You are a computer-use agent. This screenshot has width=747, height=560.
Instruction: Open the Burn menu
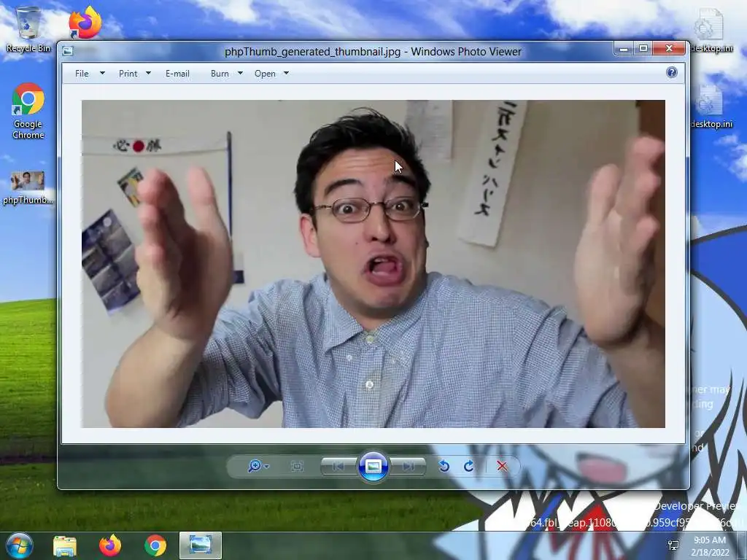220,74
